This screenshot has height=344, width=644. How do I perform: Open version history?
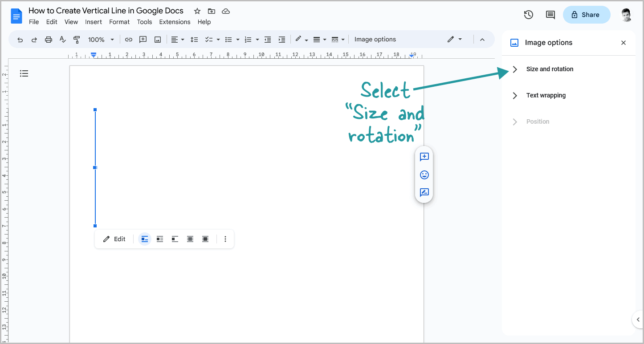click(528, 15)
